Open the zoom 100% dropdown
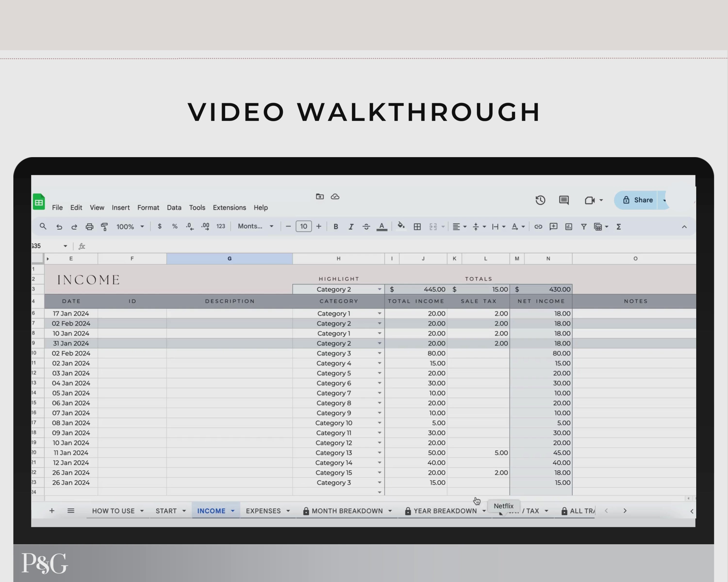 tap(130, 227)
